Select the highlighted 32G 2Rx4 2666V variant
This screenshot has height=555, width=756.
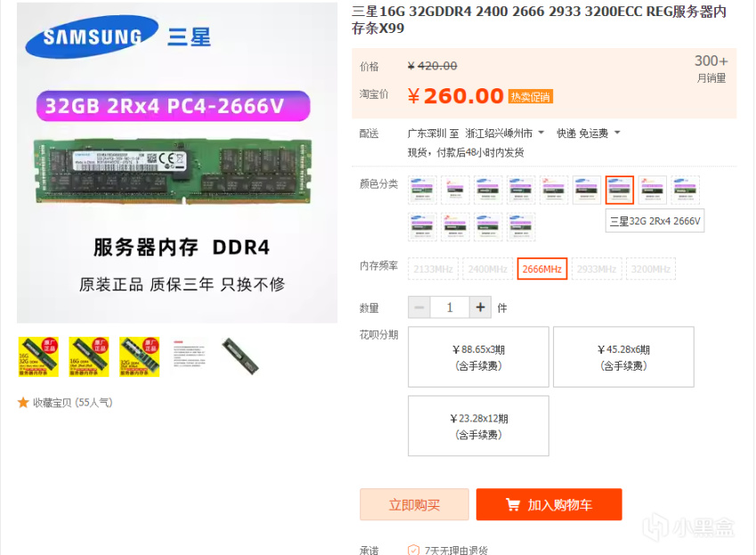click(620, 190)
